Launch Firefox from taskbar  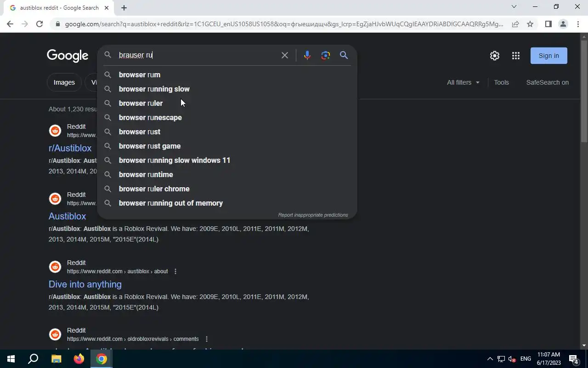(79, 359)
